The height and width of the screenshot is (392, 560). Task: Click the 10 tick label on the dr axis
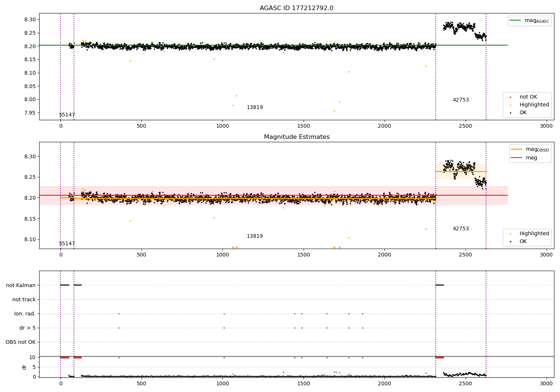coord(32,358)
